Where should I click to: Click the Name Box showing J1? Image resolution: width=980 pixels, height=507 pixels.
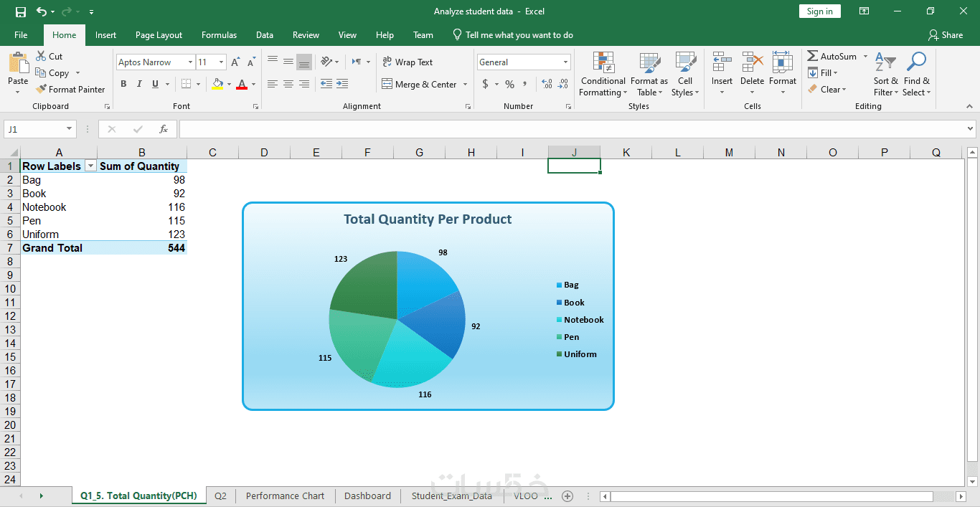pyautogui.click(x=34, y=129)
